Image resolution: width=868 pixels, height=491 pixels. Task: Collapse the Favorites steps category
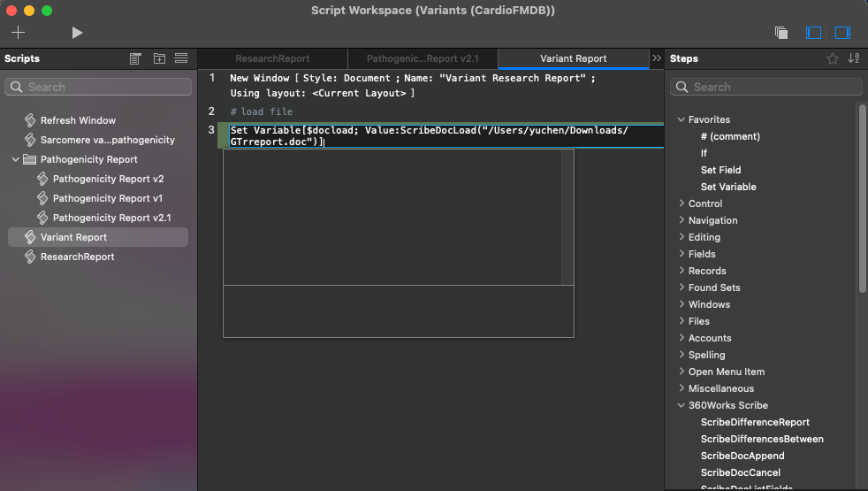coord(681,119)
